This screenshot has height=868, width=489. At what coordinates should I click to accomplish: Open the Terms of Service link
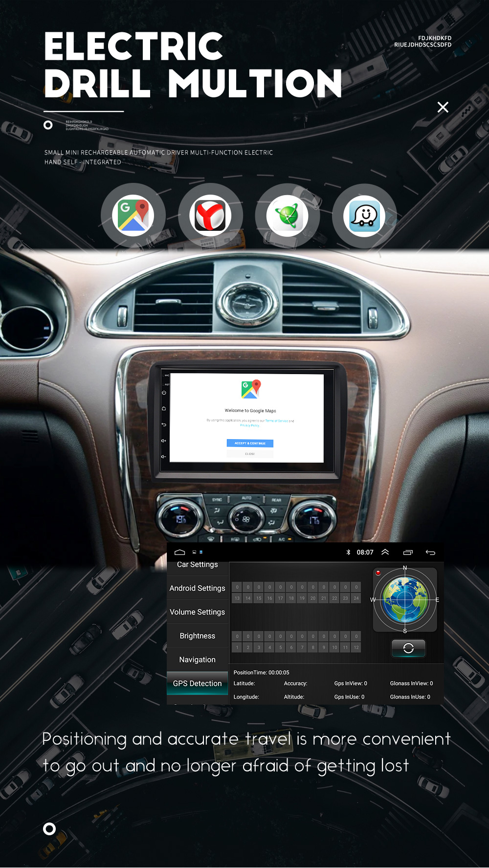pyautogui.click(x=277, y=421)
